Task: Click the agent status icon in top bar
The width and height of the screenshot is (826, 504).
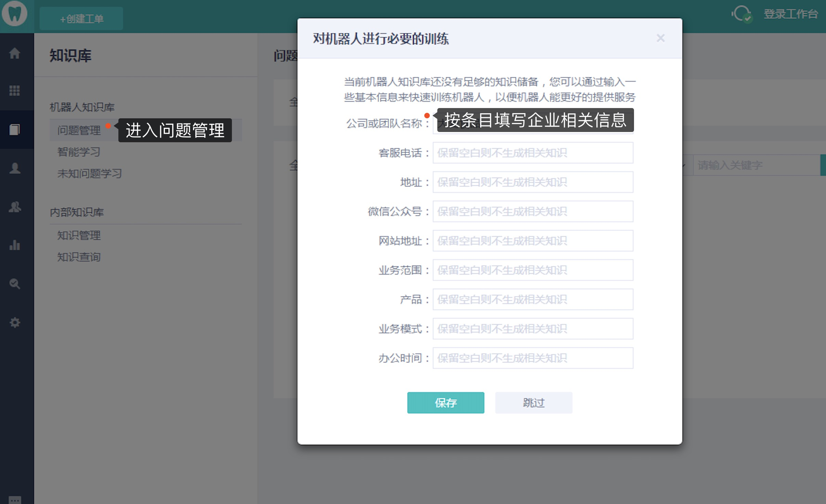Action: point(741,14)
